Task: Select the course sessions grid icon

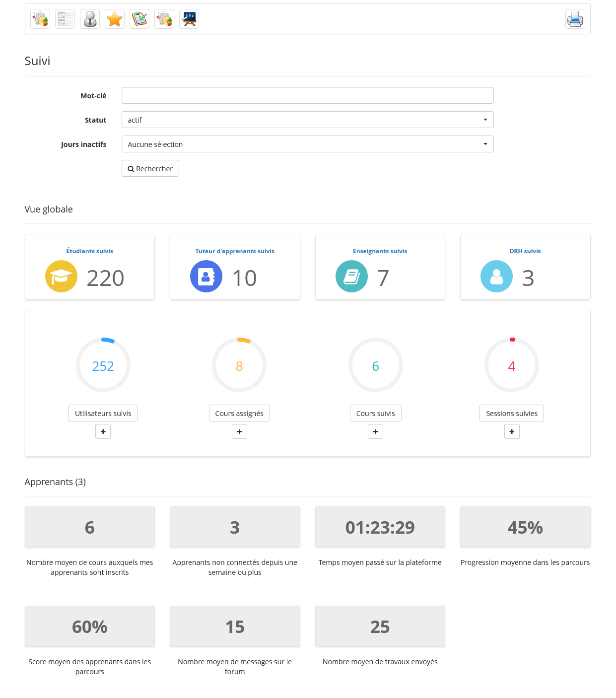Action: (x=65, y=19)
